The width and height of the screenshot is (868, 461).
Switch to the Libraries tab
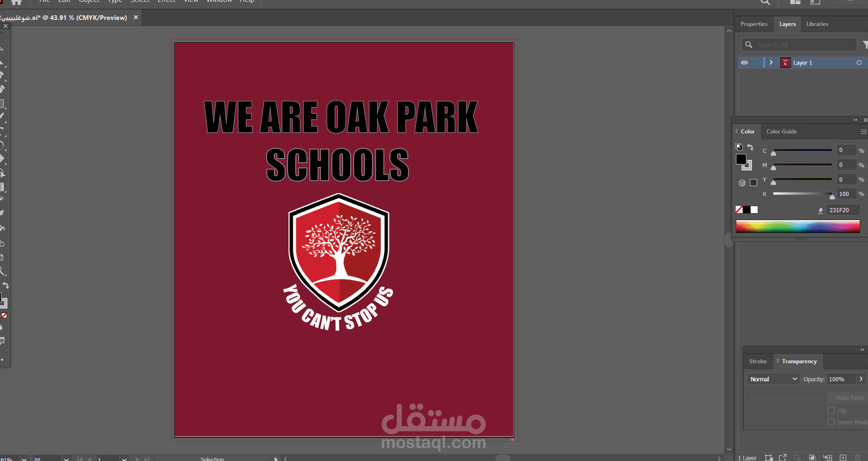click(817, 24)
